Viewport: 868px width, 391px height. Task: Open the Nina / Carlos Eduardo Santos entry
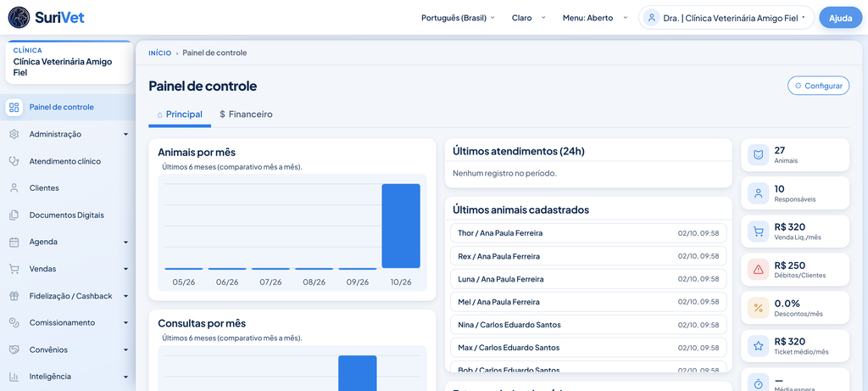(588, 325)
